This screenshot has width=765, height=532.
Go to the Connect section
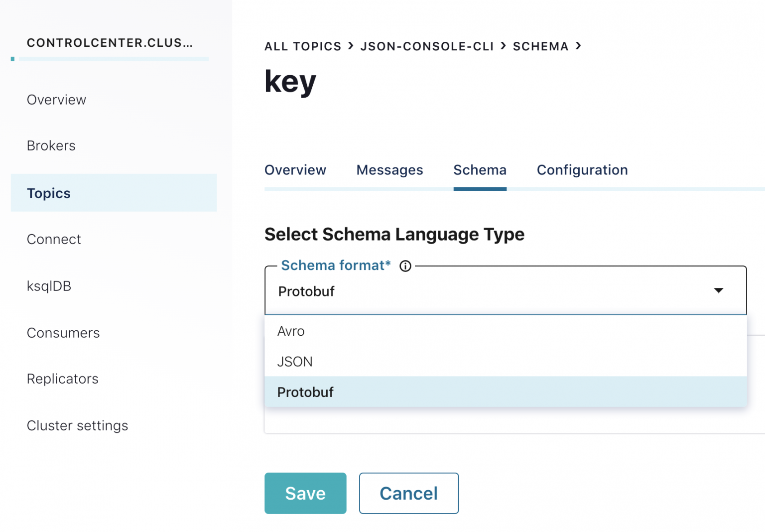point(54,239)
